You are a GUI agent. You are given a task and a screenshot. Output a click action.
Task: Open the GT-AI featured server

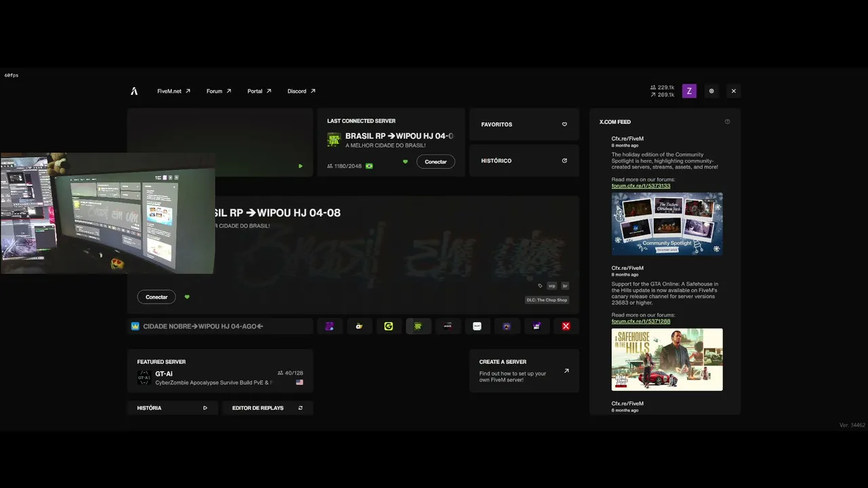[220, 371]
